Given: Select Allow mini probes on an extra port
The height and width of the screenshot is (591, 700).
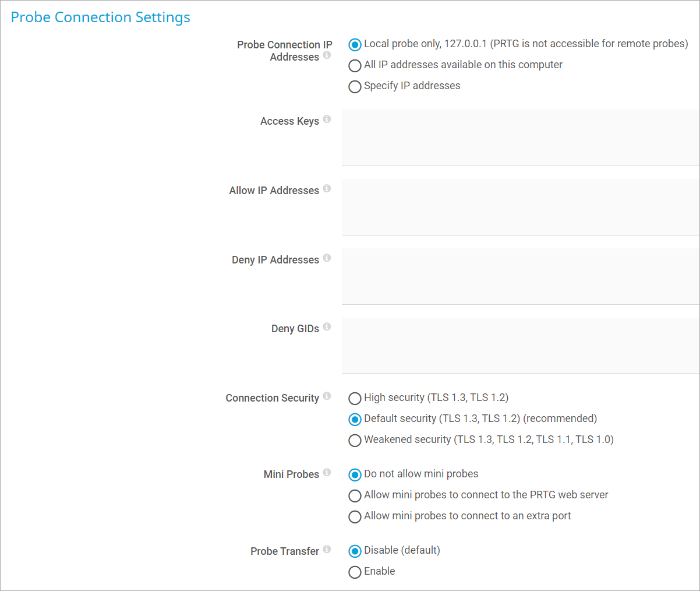Looking at the screenshot, I should (355, 517).
